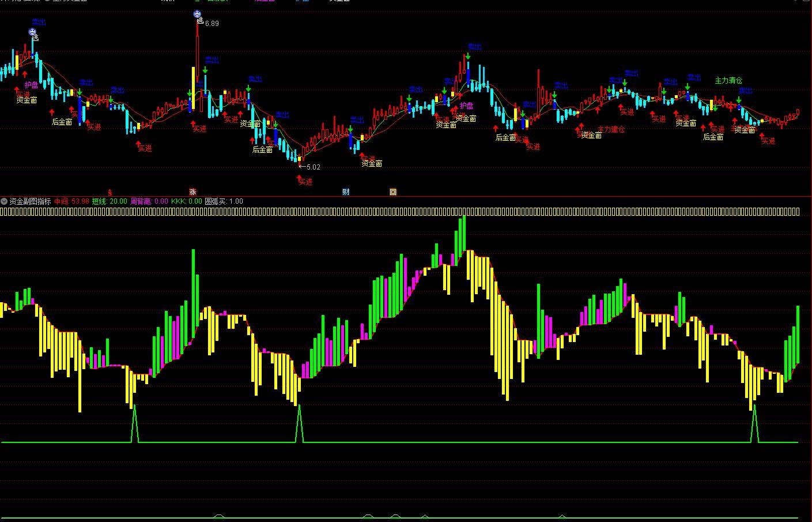Open the red $ marker on time axis
Screen dimensions: 812x522
click(x=110, y=192)
